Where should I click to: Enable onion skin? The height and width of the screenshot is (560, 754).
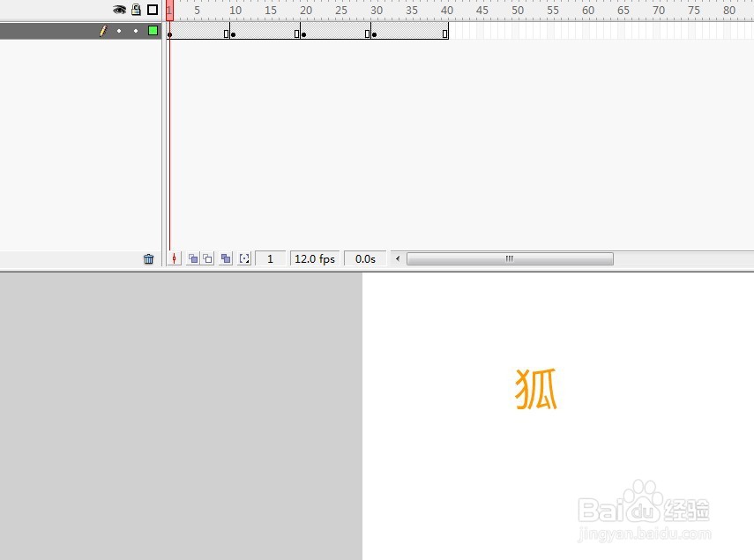coord(193,258)
